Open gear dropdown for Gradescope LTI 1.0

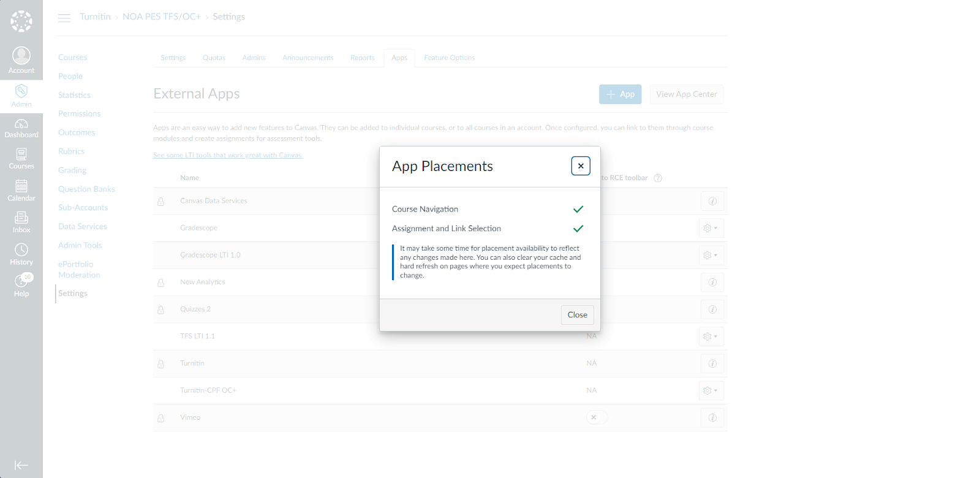(x=711, y=256)
